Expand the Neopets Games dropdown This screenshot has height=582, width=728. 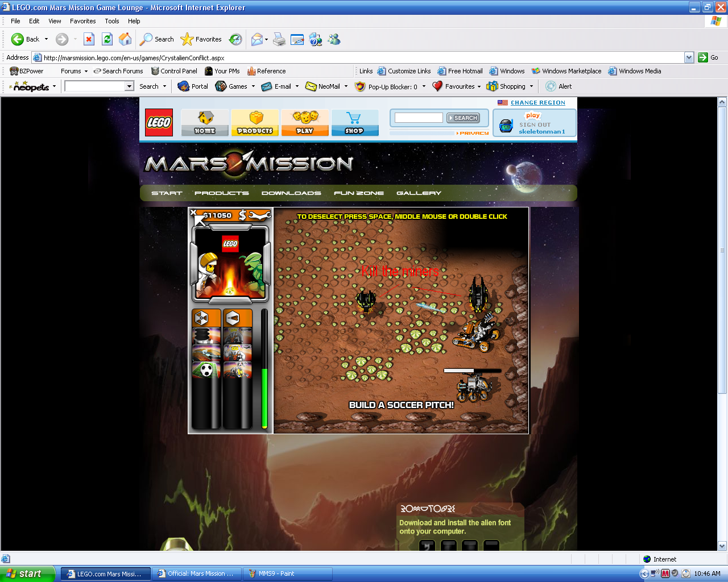click(x=253, y=86)
